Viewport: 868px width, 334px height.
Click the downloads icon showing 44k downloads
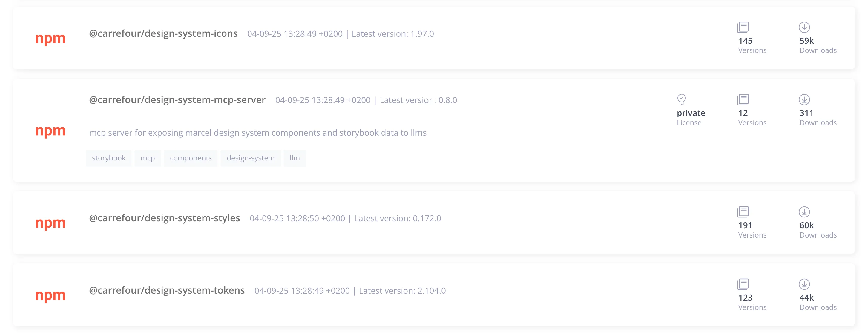click(x=804, y=284)
